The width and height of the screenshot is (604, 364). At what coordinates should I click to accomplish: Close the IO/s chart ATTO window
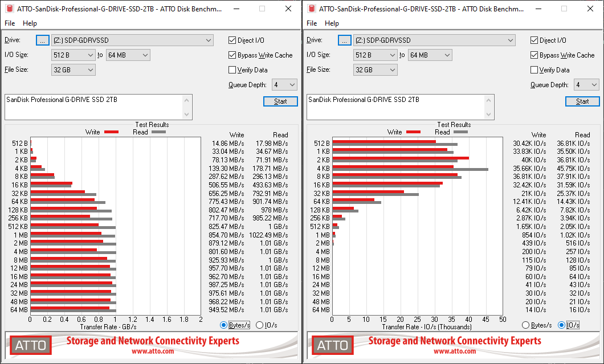590,9
